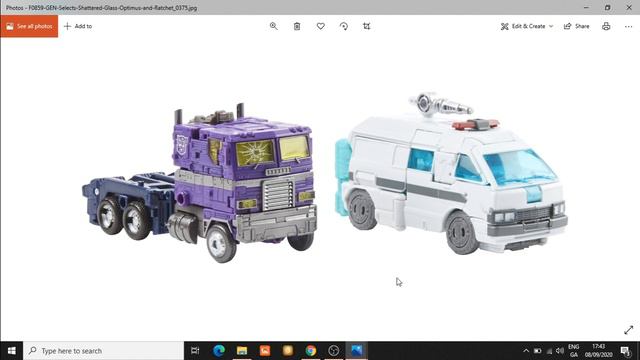
Task: Restore down the Photos window
Action: 607,7
